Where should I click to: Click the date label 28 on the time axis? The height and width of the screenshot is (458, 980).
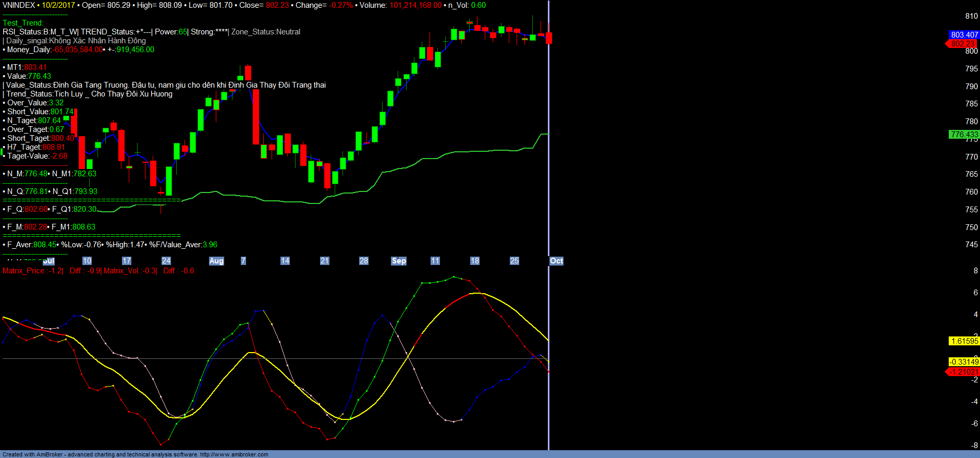364,261
